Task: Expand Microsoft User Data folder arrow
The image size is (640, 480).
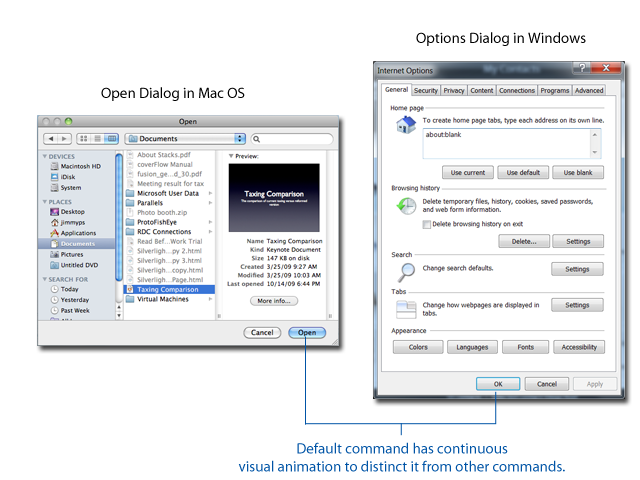Action: tap(211, 193)
